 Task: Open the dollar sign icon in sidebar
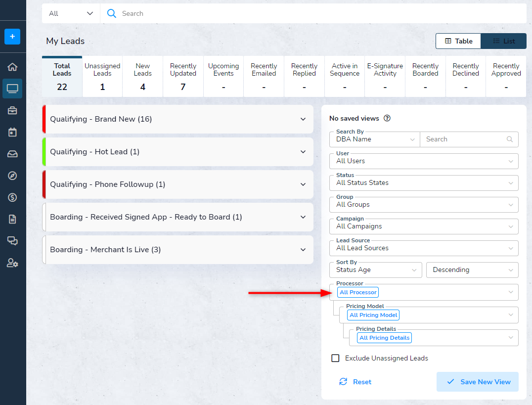click(12, 197)
